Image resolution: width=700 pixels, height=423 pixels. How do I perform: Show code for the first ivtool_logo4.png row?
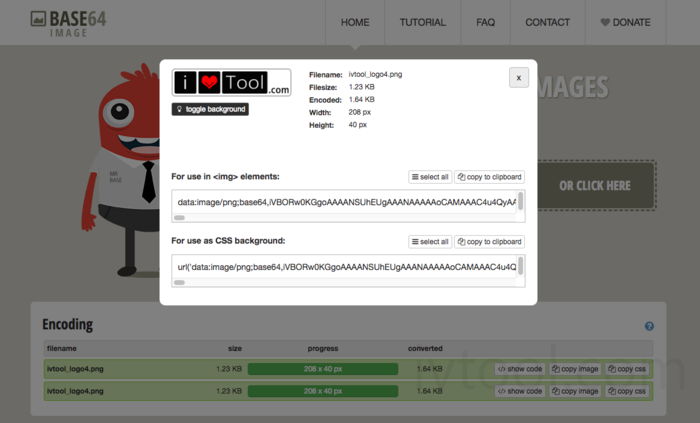520,369
